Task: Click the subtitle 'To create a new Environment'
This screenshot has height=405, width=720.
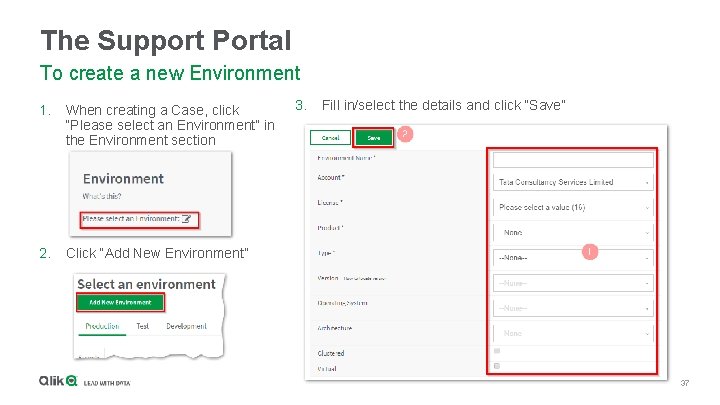Action: point(170,73)
